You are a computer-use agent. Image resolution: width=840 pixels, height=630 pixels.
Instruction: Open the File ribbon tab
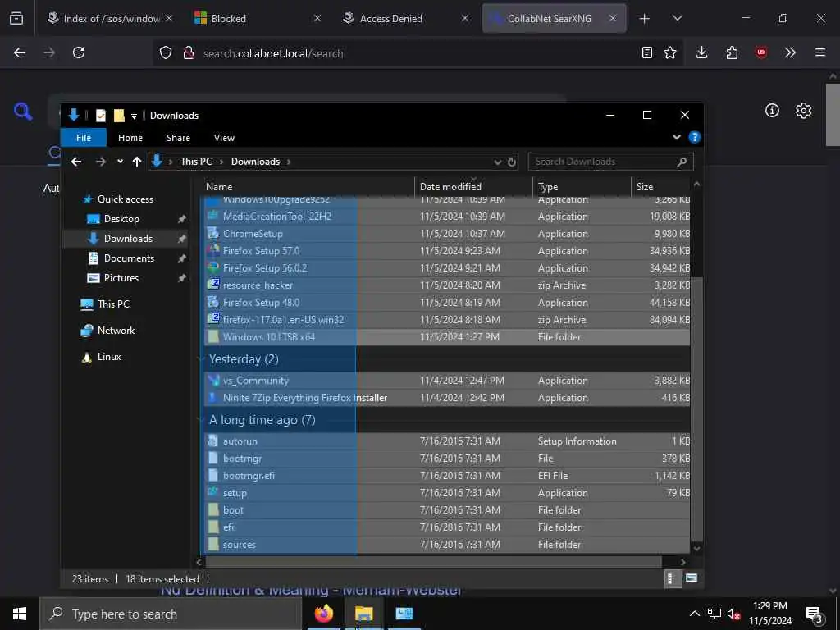point(84,138)
